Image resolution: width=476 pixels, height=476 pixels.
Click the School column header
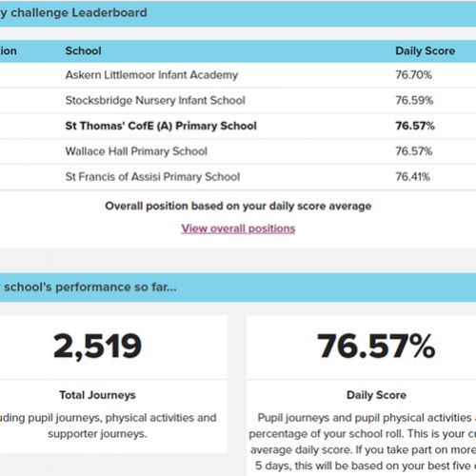(x=83, y=50)
